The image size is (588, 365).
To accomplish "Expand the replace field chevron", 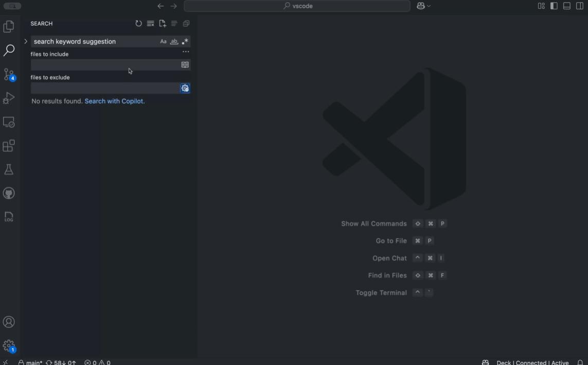I will (x=25, y=41).
